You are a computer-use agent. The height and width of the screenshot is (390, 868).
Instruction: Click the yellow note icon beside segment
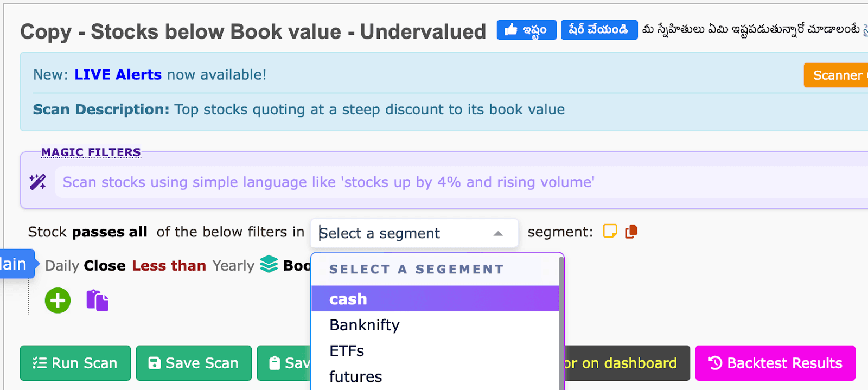tap(610, 232)
